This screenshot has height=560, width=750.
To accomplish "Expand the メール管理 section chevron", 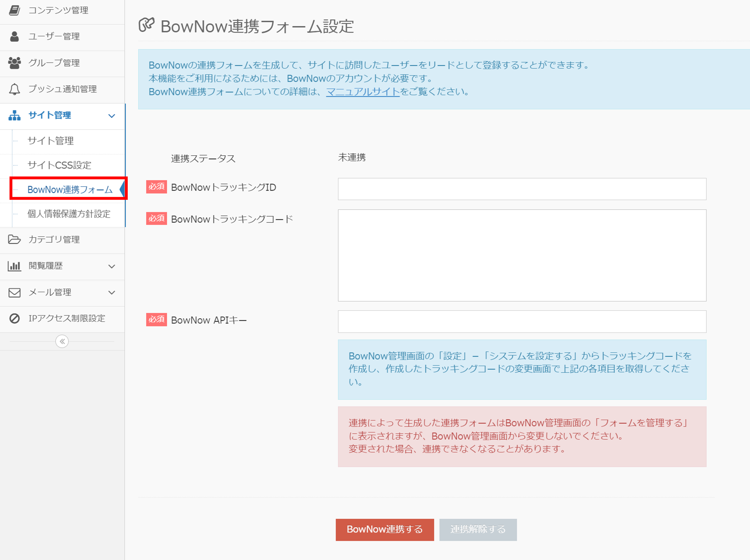I will (112, 293).
